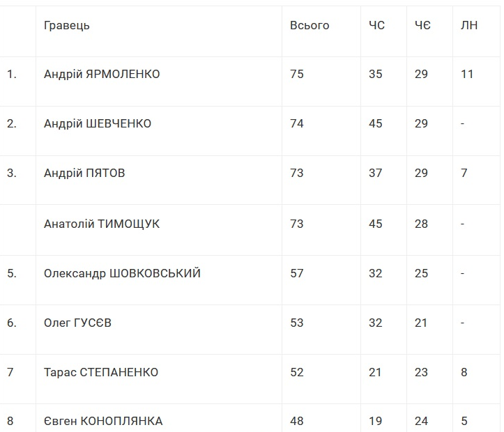The height and width of the screenshot is (432, 504).
Task: Click the Андрій ПЯТОВ name cell
Action: click(x=84, y=173)
